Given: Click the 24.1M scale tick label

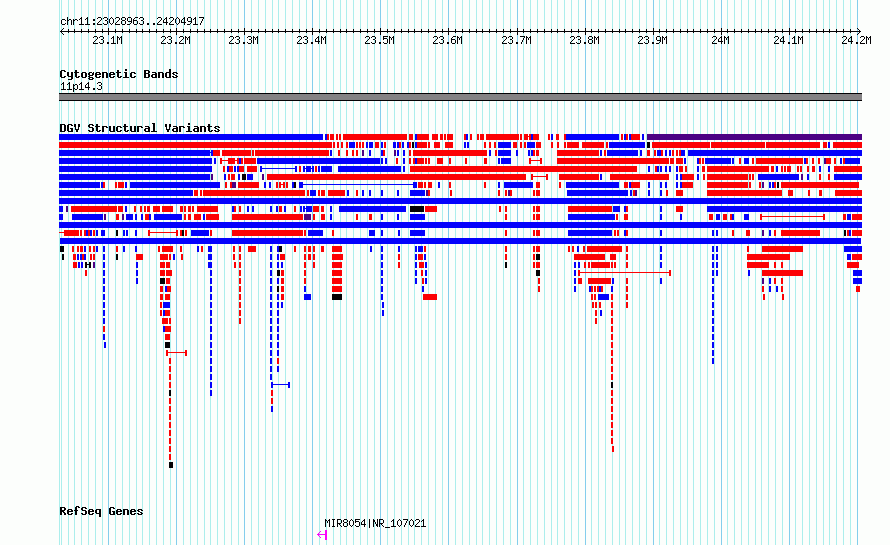Looking at the screenshot, I should pos(789,40).
